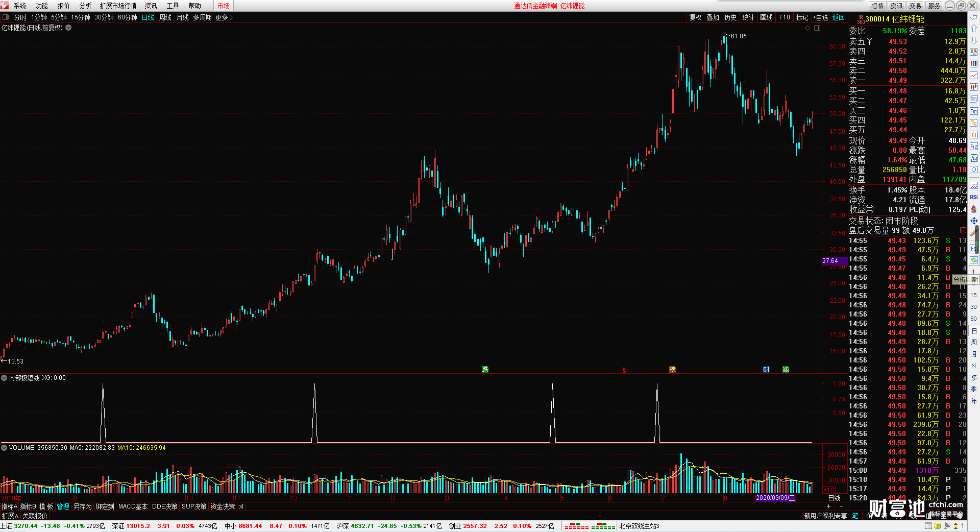Screen dimensions: 980x532
Task: Expand the 更多 periods dropdown
Action: [x=224, y=17]
